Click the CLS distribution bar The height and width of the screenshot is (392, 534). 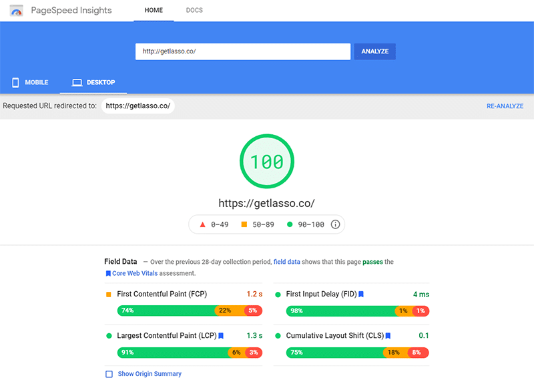tap(358, 353)
